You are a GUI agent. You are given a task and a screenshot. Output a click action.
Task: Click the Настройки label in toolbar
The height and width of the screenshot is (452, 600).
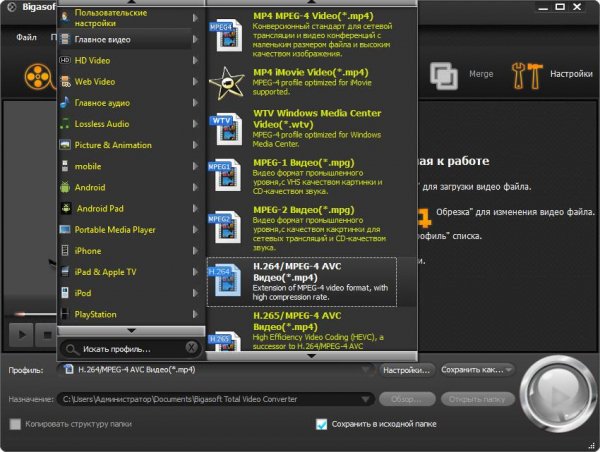coord(571,74)
